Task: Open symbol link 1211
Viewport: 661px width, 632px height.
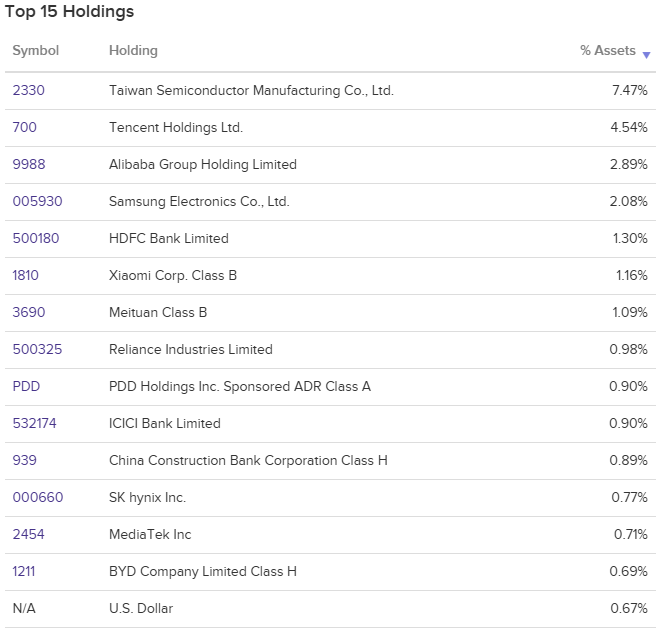Action: [24, 571]
